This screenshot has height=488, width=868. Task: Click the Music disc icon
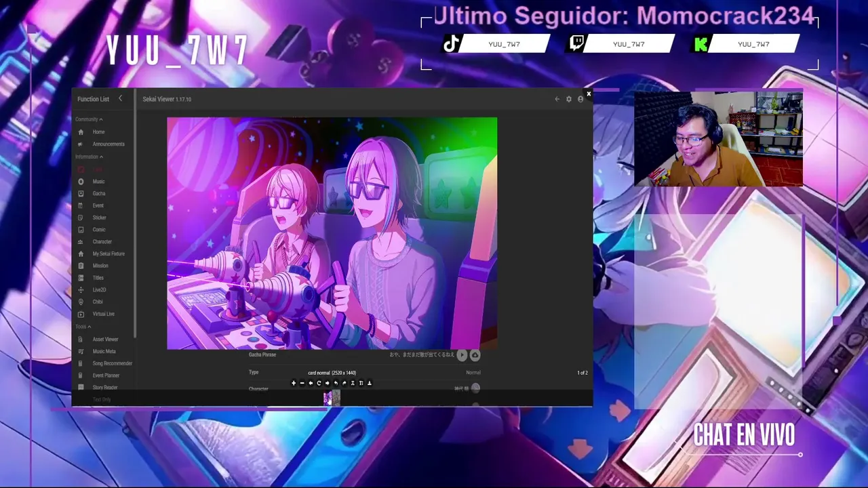pyautogui.click(x=81, y=182)
